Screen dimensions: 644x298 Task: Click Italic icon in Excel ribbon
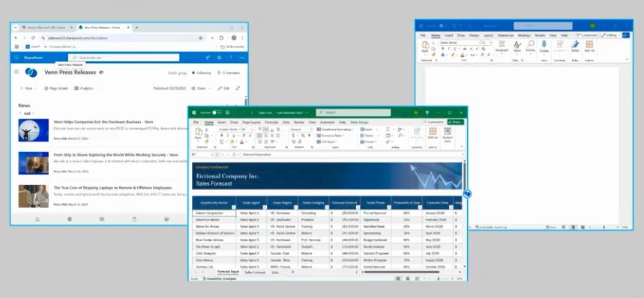tap(229, 136)
